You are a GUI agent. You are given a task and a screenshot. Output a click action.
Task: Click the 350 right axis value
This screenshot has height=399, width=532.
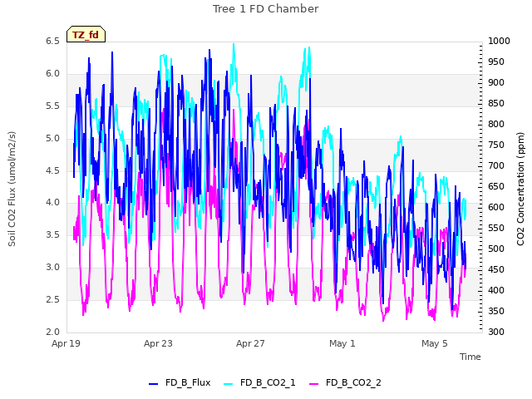(x=496, y=311)
